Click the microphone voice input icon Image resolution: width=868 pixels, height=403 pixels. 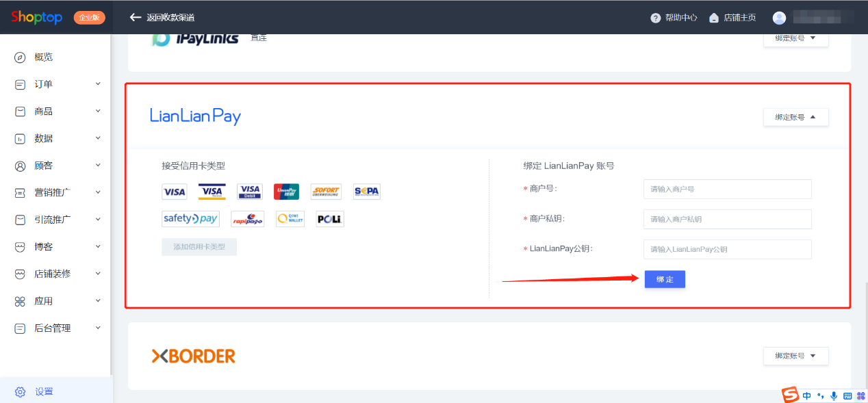[x=834, y=396]
